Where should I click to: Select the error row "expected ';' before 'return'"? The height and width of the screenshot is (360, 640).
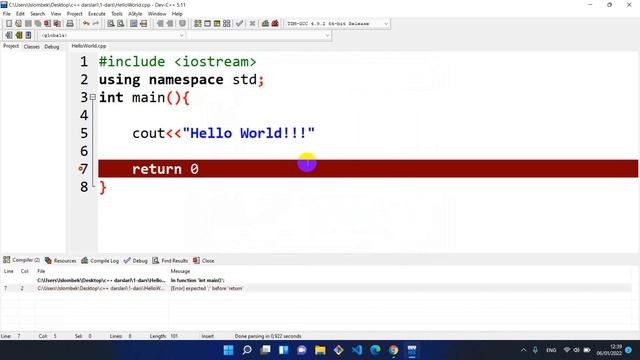(x=316, y=288)
